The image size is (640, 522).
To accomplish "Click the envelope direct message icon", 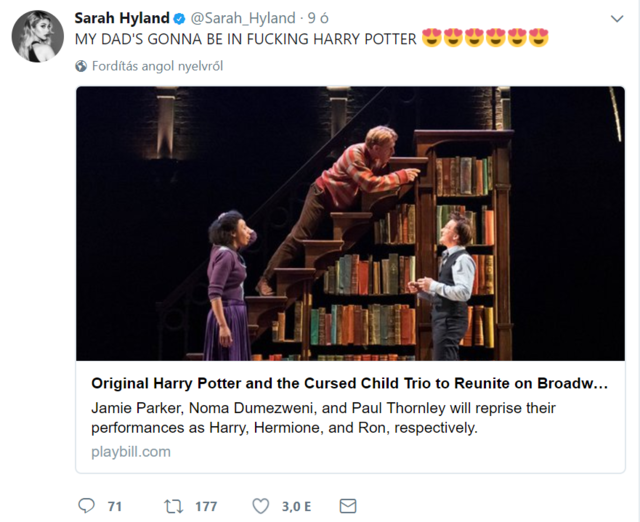I will [348, 506].
